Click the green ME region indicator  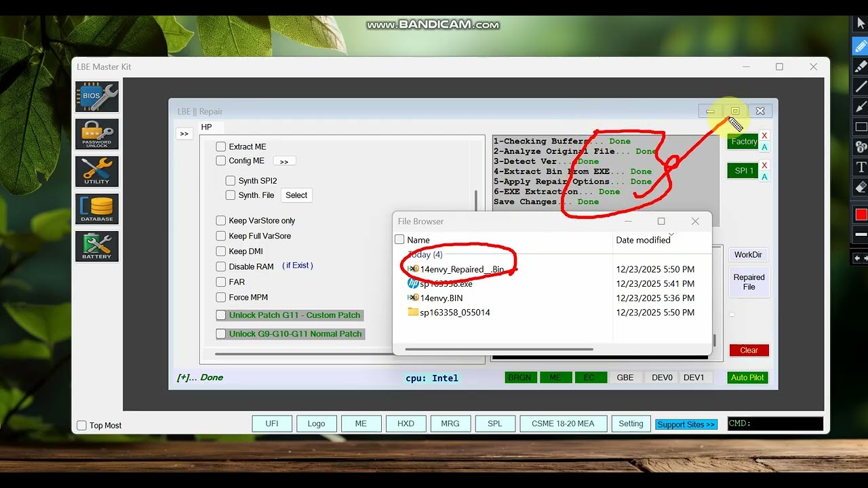pyautogui.click(x=555, y=378)
